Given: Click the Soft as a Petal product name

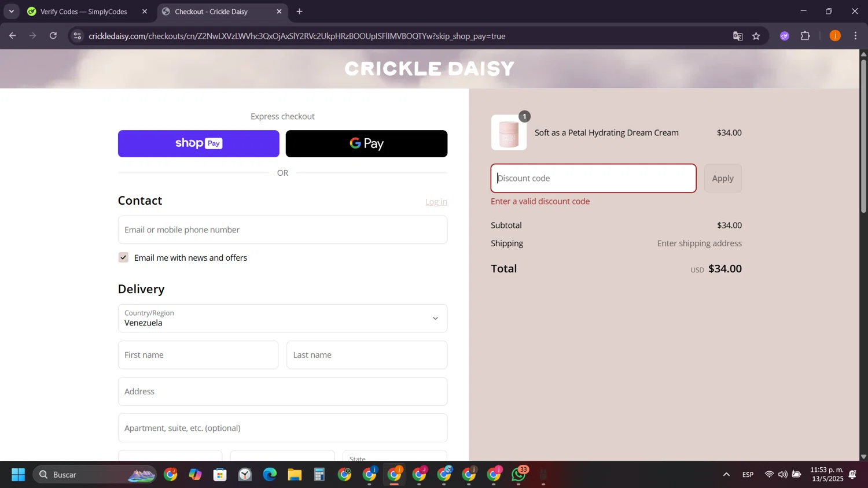Looking at the screenshot, I should [606, 132].
